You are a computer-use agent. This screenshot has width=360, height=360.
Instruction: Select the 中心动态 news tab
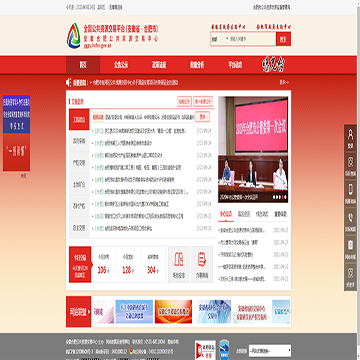[226, 214]
